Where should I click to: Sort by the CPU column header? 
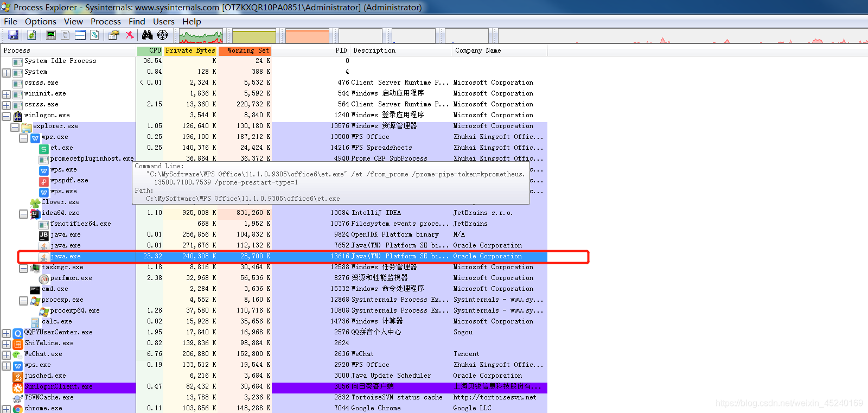pos(150,50)
